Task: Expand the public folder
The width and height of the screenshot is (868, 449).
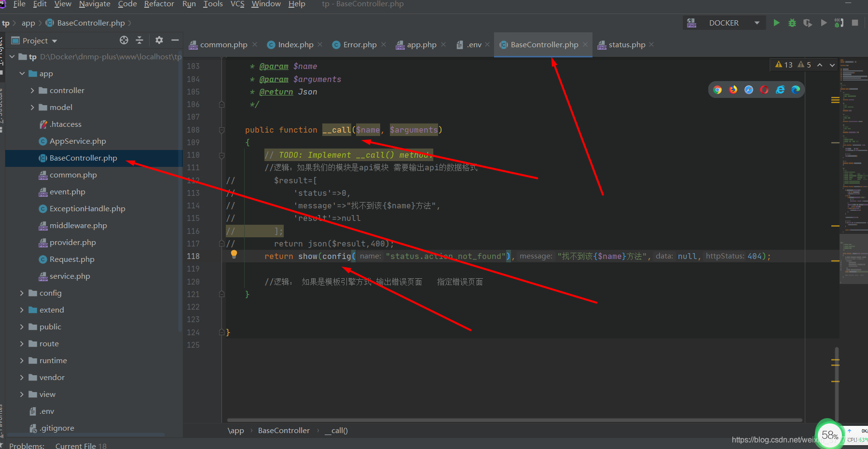Action: coord(22,327)
